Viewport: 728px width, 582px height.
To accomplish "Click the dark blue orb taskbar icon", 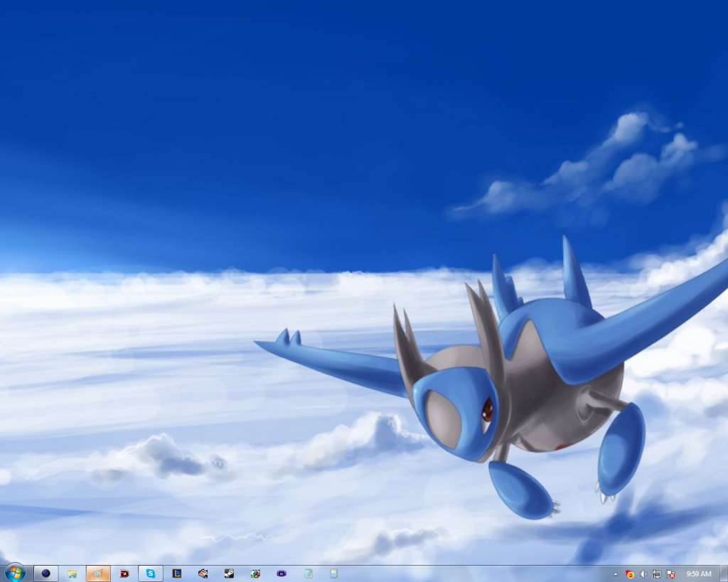I will click(x=46, y=573).
